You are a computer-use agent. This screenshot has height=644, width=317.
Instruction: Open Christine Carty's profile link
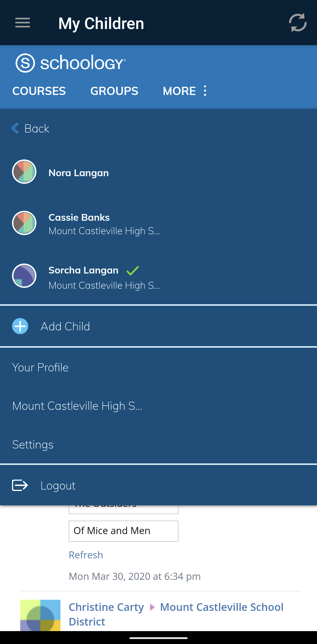tap(106, 607)
